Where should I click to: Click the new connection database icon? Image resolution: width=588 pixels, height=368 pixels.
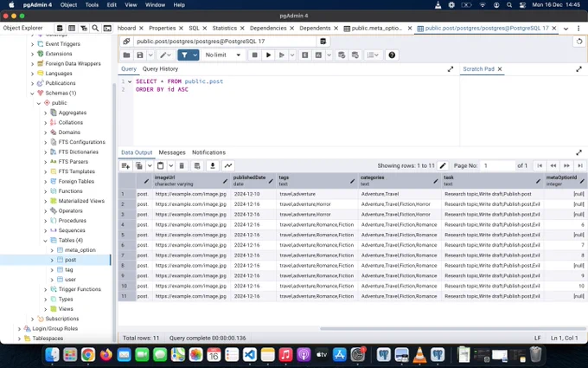(x=323, y=42)
